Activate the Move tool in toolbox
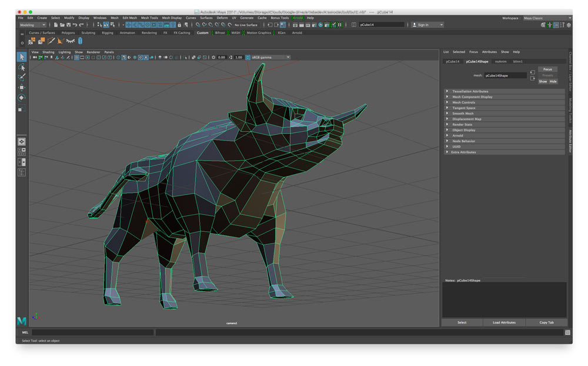Screen dimensions: 588x366 tap(22, 88)
